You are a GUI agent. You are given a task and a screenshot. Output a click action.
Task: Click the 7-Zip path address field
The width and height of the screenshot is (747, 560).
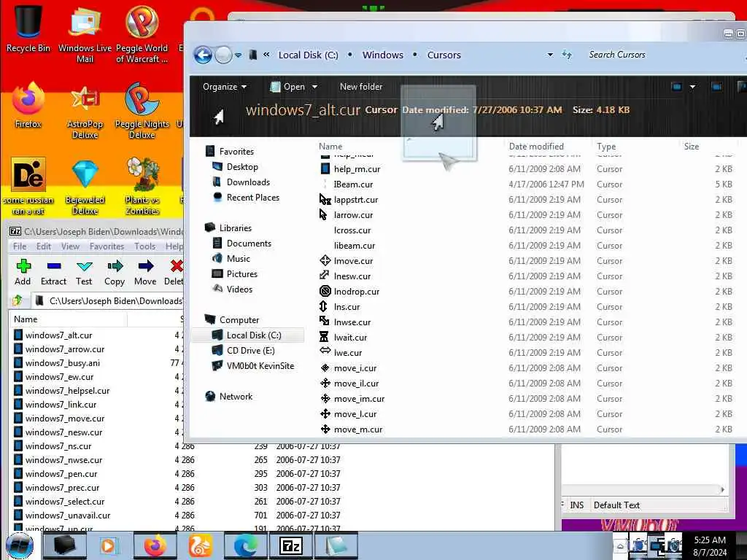(109, 301)
